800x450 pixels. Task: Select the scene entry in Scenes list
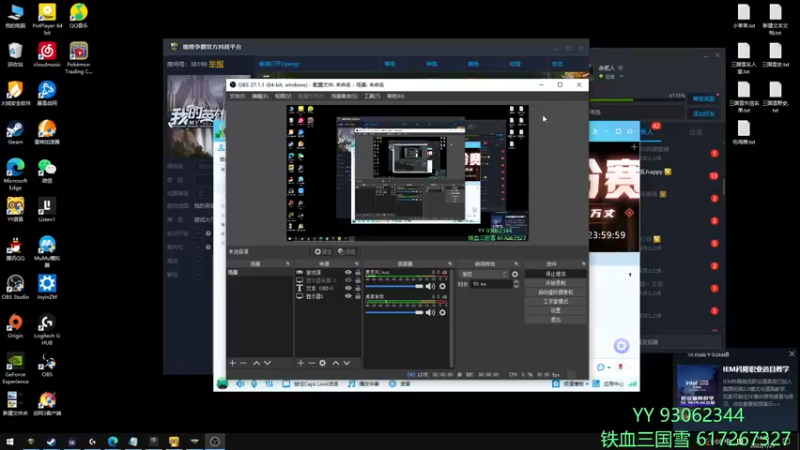tap(260, 272)
